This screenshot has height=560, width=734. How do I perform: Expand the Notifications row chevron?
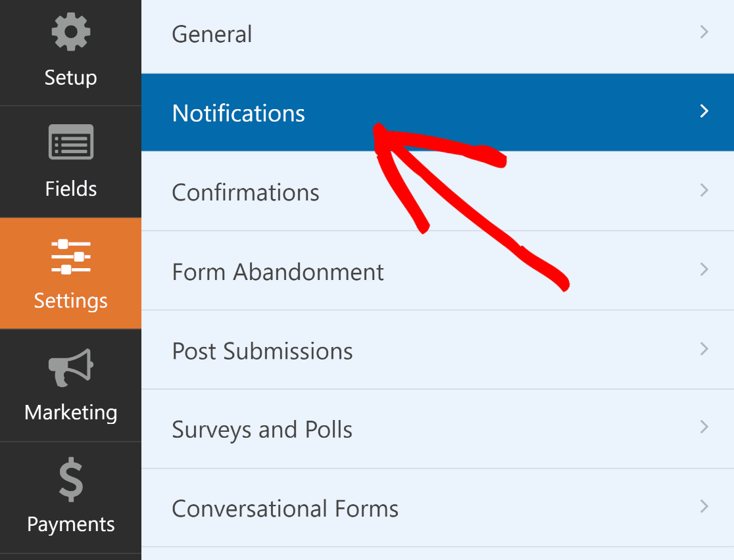[704, 112]
